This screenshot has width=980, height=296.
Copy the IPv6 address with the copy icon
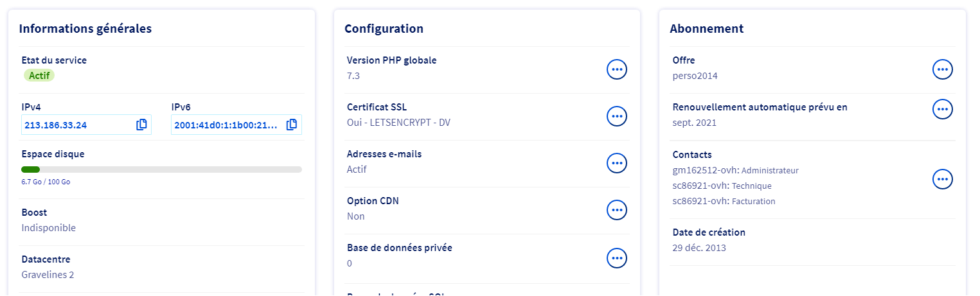pos(292,125)
